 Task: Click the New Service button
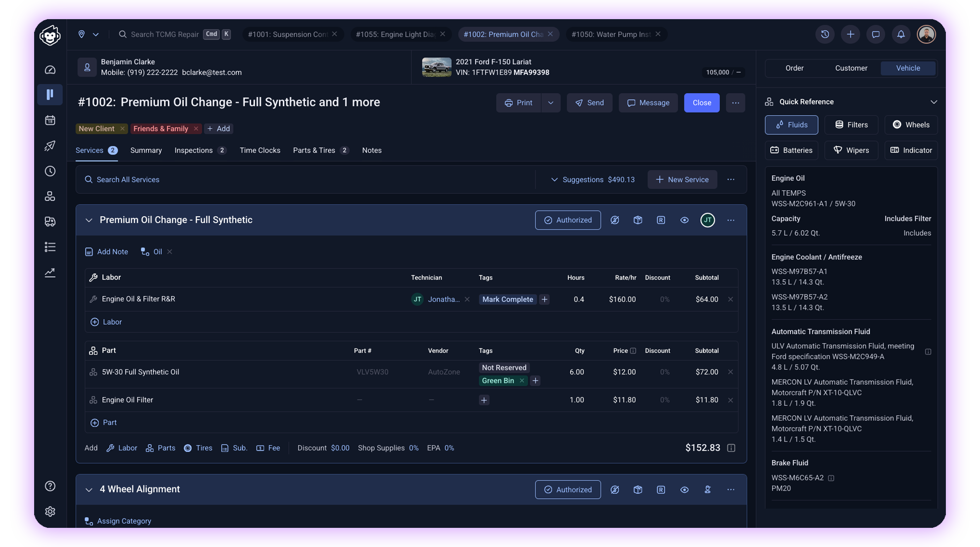682,180
